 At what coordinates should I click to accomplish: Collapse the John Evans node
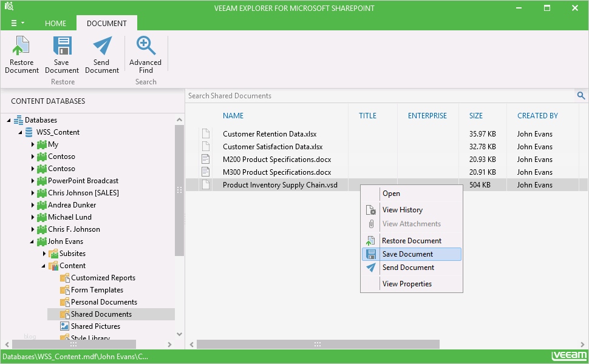point(32,241)
